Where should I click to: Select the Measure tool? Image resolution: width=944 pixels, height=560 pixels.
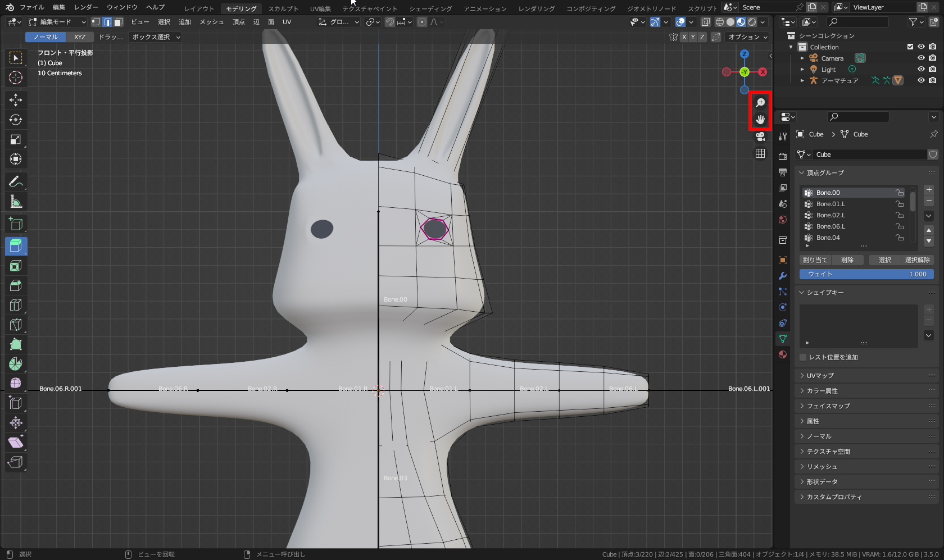[x=16, y=202]
